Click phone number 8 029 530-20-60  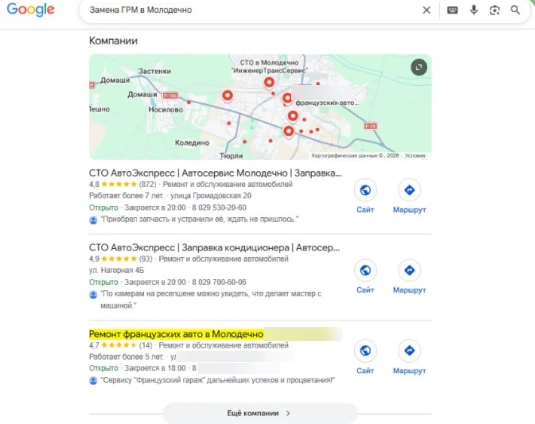click(x=219, y=207)
